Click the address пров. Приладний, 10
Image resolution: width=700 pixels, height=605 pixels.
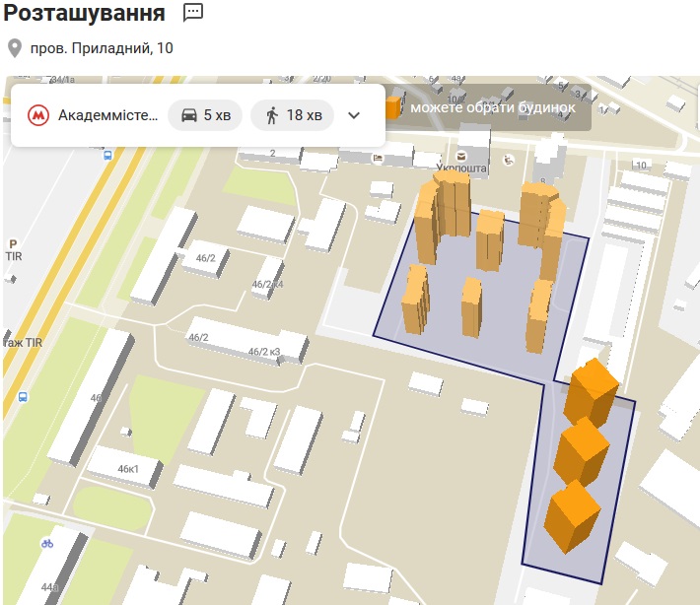(103, 47)
